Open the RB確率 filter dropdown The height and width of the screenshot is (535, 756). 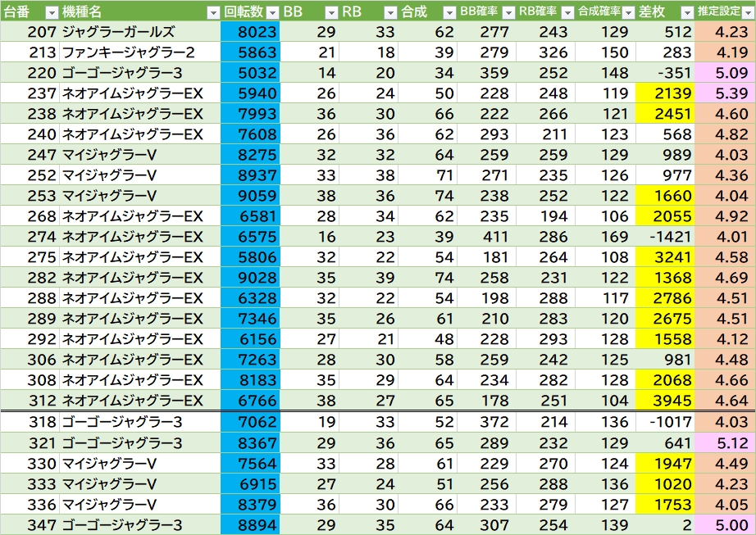tap(567, 12)
